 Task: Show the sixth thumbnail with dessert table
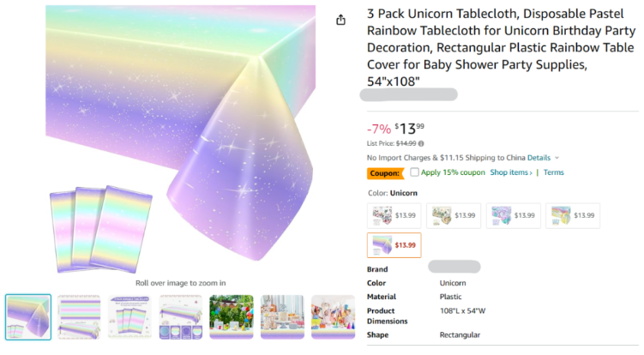[x=282, y=316]
